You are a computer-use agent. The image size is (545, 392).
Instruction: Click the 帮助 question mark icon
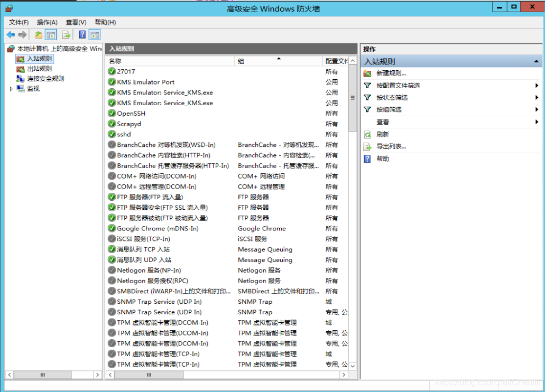[x=367, y=159]
